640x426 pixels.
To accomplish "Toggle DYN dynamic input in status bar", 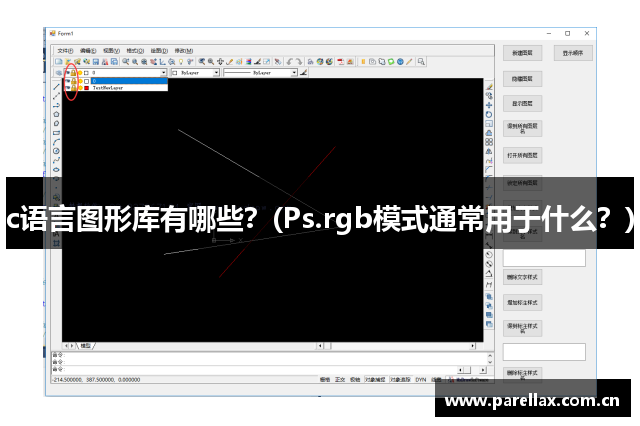I will (421, 379).
